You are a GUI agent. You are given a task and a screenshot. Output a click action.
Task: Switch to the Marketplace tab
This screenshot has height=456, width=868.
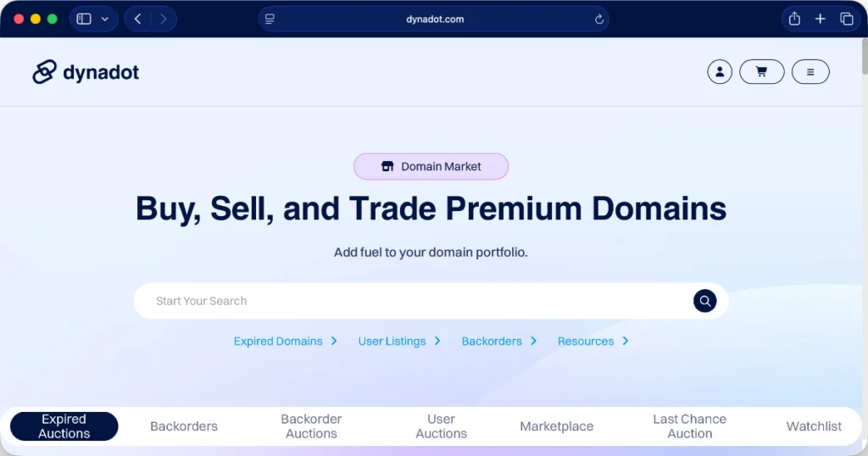coord(556,426)
